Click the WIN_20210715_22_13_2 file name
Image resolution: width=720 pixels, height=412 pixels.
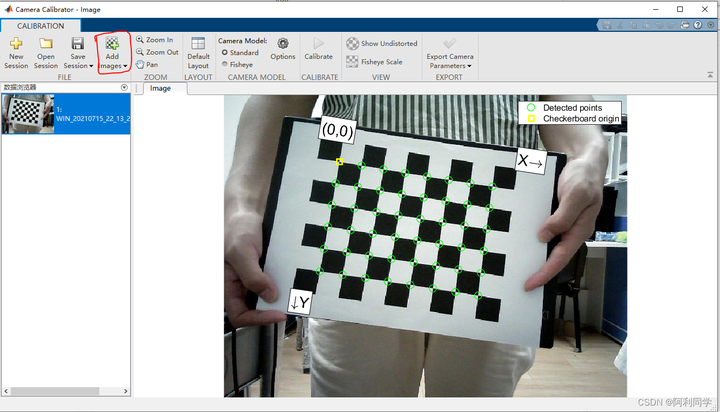[93, 119]
